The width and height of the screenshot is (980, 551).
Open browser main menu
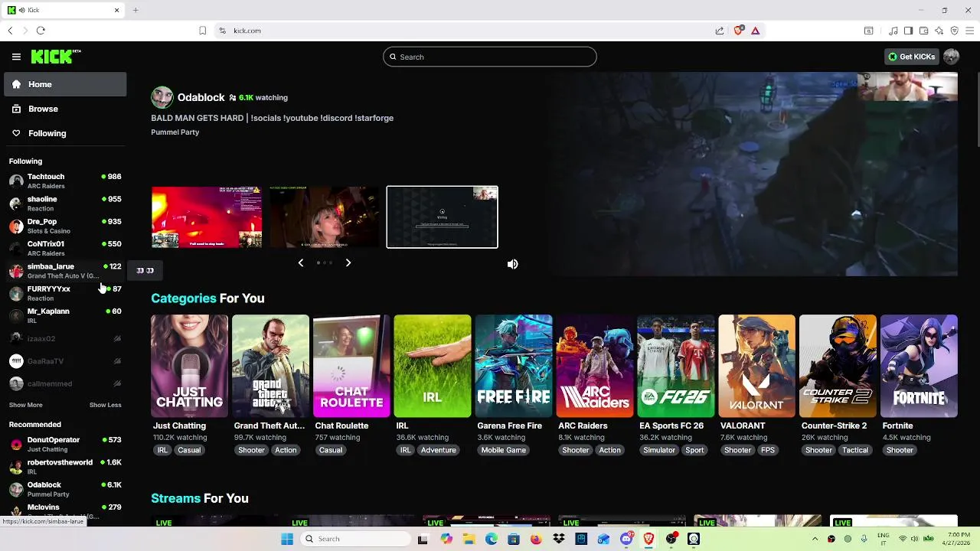[969, 31]
